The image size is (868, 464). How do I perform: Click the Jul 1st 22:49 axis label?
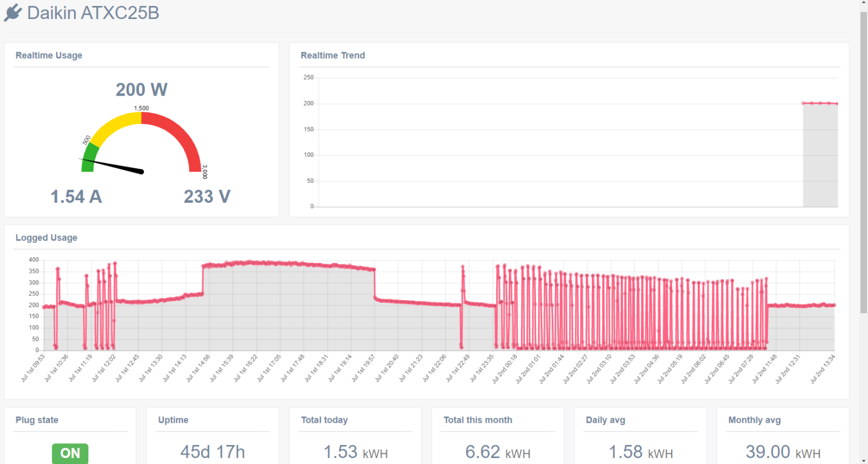(458, 368)
